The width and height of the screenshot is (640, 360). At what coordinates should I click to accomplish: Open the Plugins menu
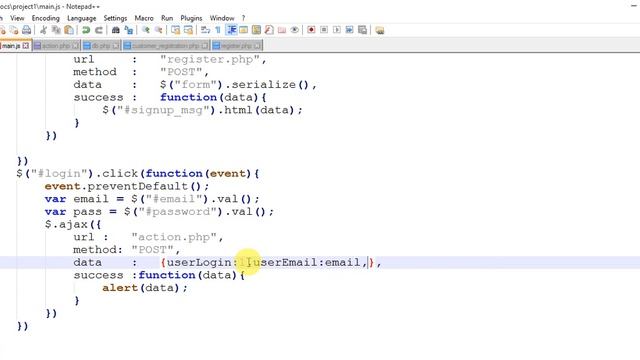click(x=191, y=18)
